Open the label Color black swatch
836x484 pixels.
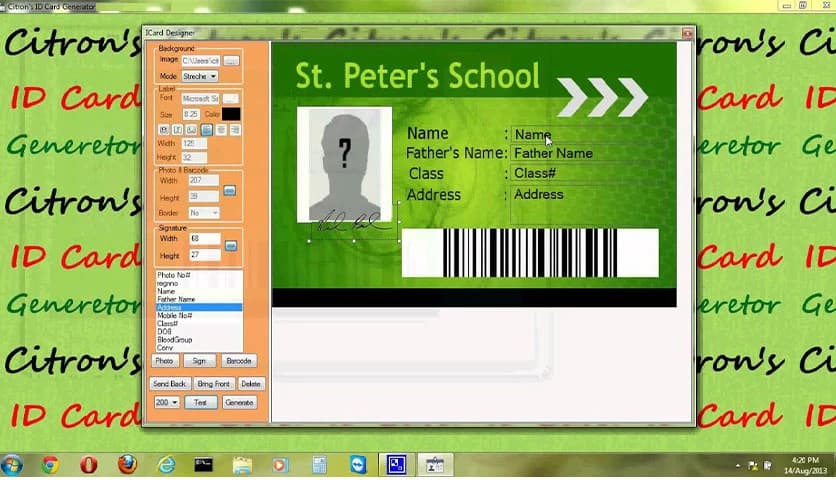tap(231, 114)
